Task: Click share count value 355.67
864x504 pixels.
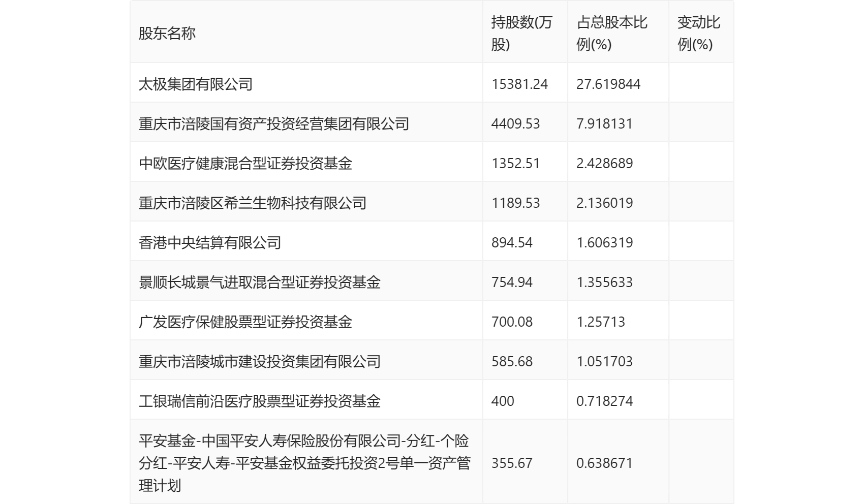Action: pos(512,463)
